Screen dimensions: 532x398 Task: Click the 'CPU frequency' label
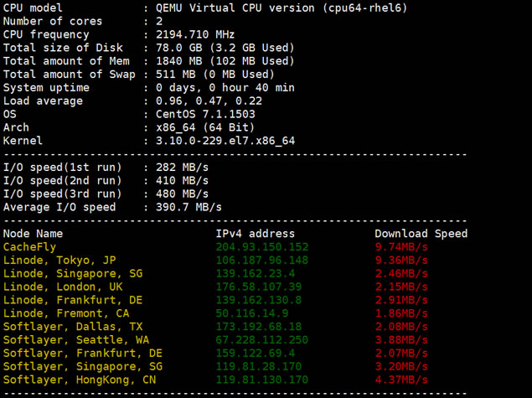46,34
